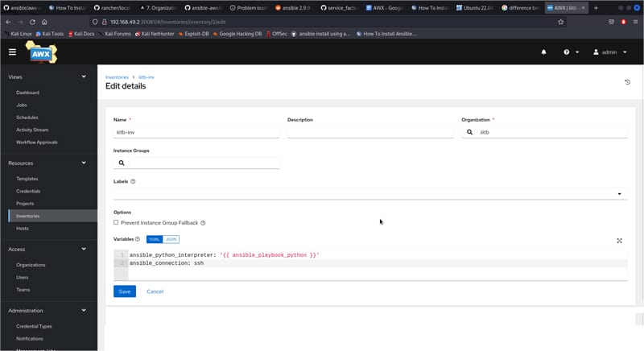Toggle the hamburger navigation menu
The image size is (644, 351).
click(x=12, y=52)
